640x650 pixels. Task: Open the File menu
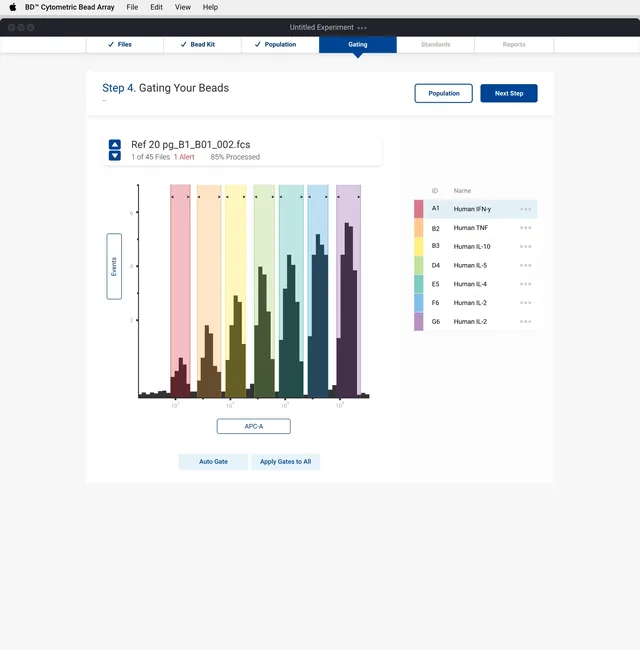(x=132, y=7)
